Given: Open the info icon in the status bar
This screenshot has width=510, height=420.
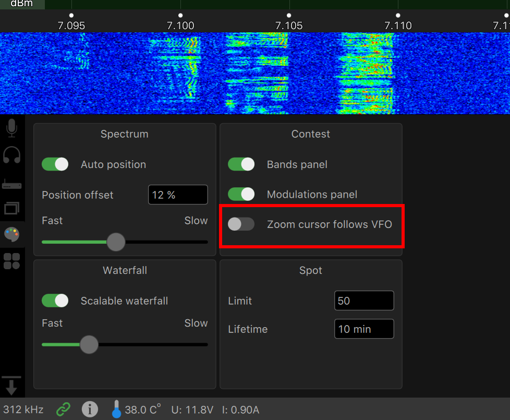Looking at the screenshot, I should tap(90, 409).
